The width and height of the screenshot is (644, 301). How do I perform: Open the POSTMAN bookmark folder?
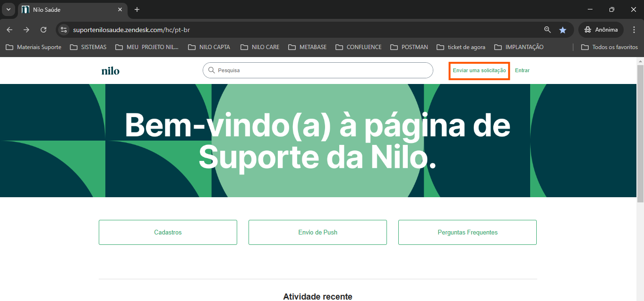409,47
